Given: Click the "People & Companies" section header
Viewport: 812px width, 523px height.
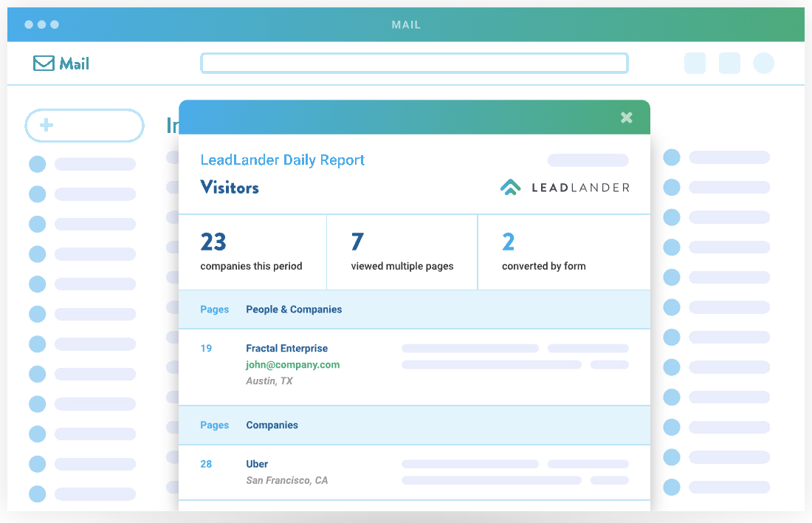Looking at the screenshot, I should point(294,310).
